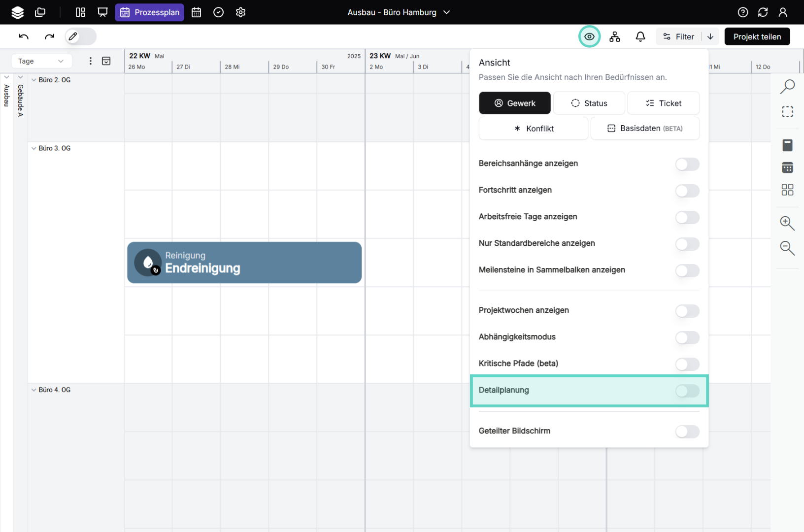Open the Ausbau - Büro Hamburg project dropdown
This screenshot has height=532, width=804.
tap(399, 12)
